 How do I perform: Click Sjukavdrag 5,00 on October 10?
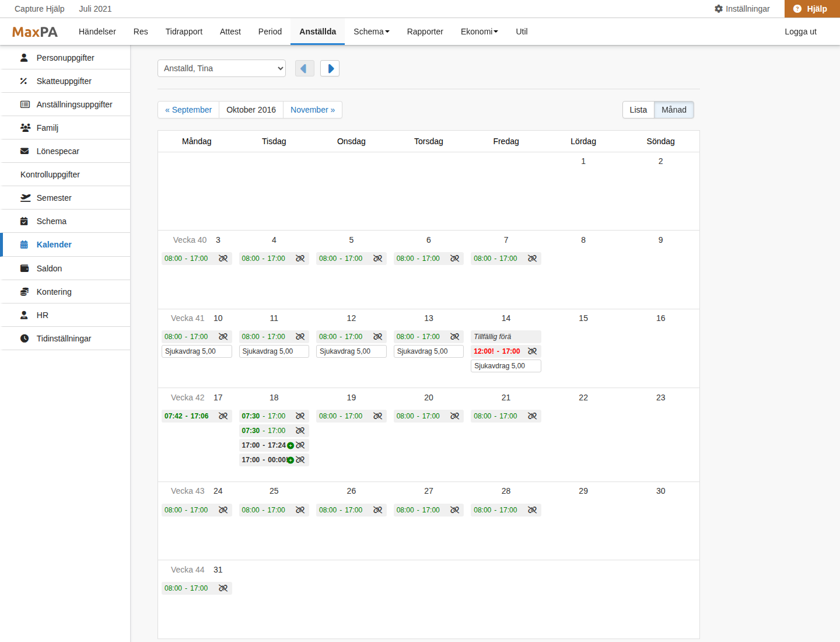coord(197,351)
